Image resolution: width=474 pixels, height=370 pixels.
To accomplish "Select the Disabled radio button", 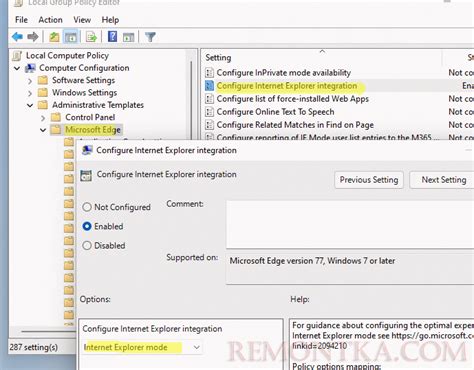I will coord(87,246).
